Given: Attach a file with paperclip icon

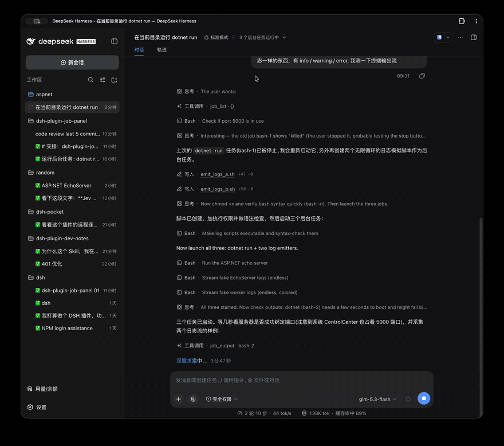Looking at the screenshot, I should 193,399.
